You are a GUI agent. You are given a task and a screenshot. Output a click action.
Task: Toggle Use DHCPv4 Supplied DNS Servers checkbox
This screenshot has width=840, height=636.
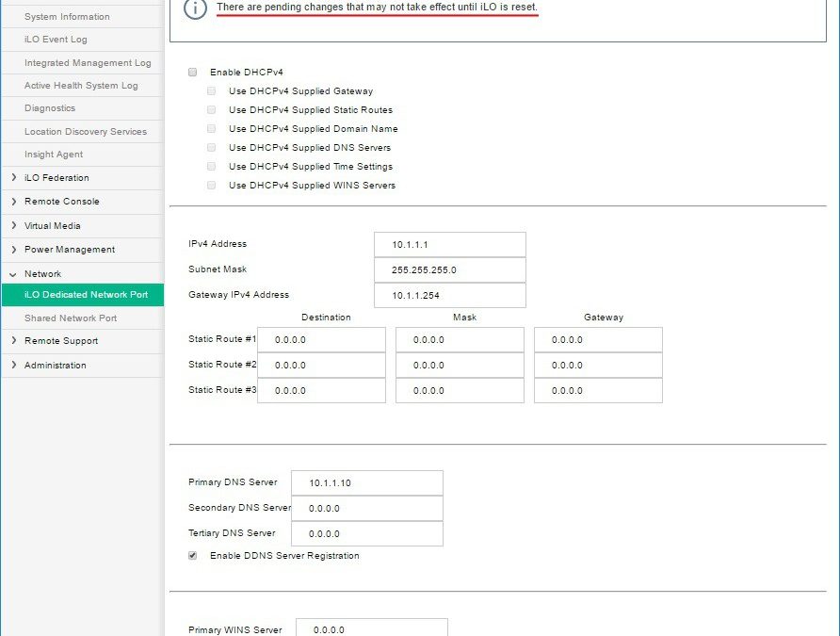click(211, 147)
